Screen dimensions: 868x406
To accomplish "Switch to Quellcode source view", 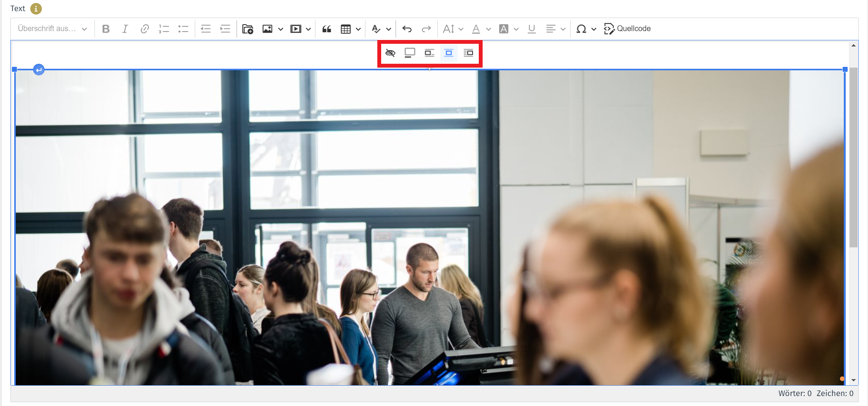I will 627,29.
